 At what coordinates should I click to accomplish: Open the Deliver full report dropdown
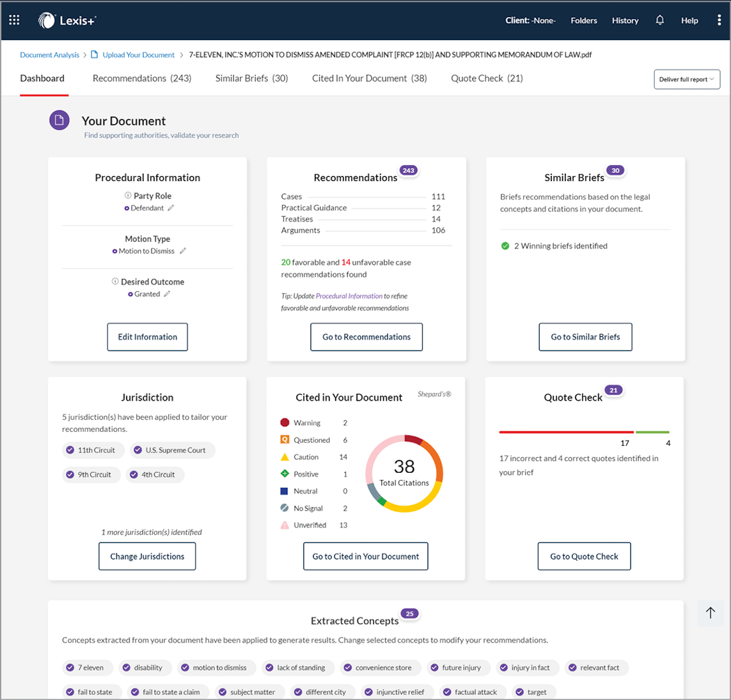click(x=687, y=79)
